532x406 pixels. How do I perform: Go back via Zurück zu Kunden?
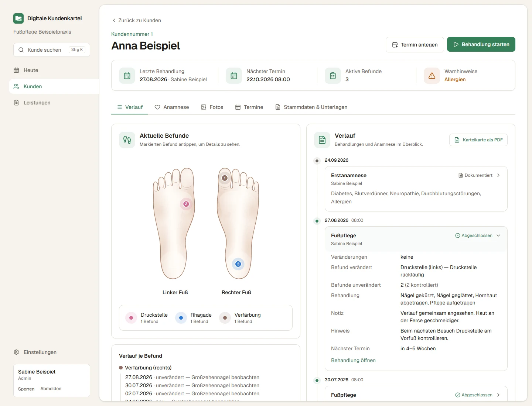(x=136, y=20)
